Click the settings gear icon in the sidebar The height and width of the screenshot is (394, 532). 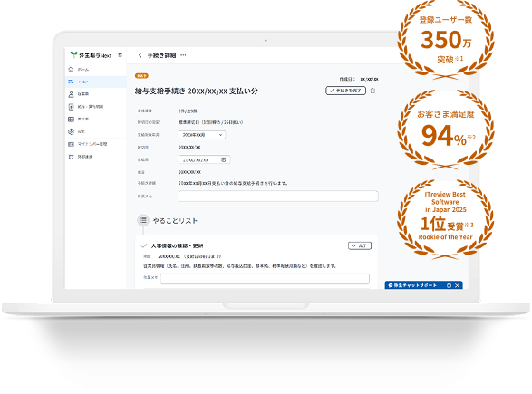click(71, 131)
